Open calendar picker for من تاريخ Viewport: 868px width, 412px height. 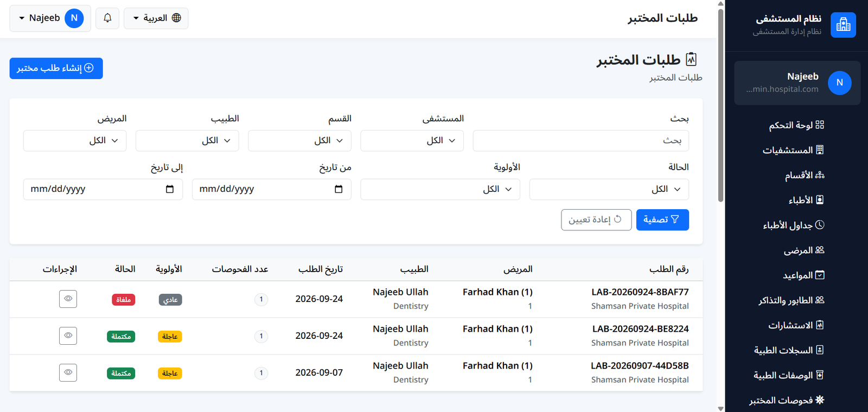(x=339, y=189)
